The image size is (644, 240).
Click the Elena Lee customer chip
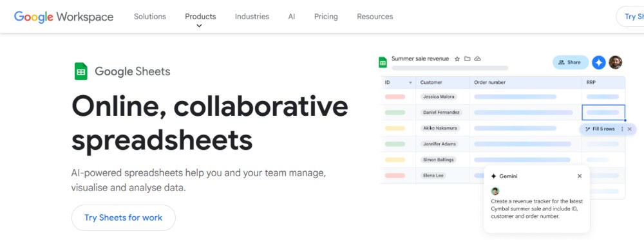point(433,175)
